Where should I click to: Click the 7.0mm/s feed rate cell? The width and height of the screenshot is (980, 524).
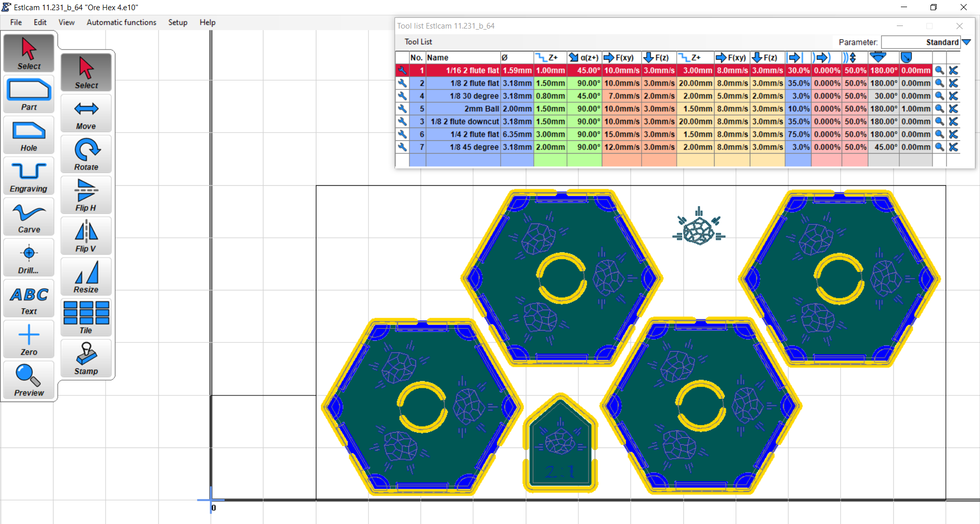622,96
